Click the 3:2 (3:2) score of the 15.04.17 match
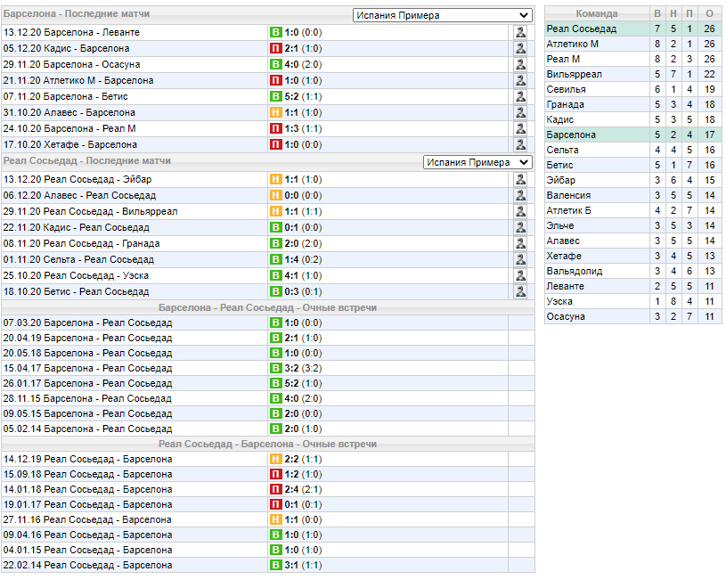Screen dimensions: 726x588 303,368
